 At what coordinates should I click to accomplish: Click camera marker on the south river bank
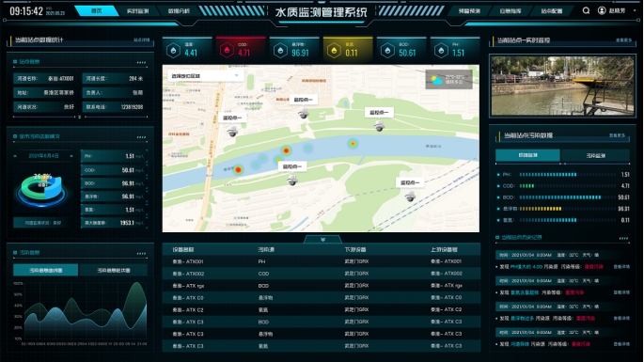[292, 180]
